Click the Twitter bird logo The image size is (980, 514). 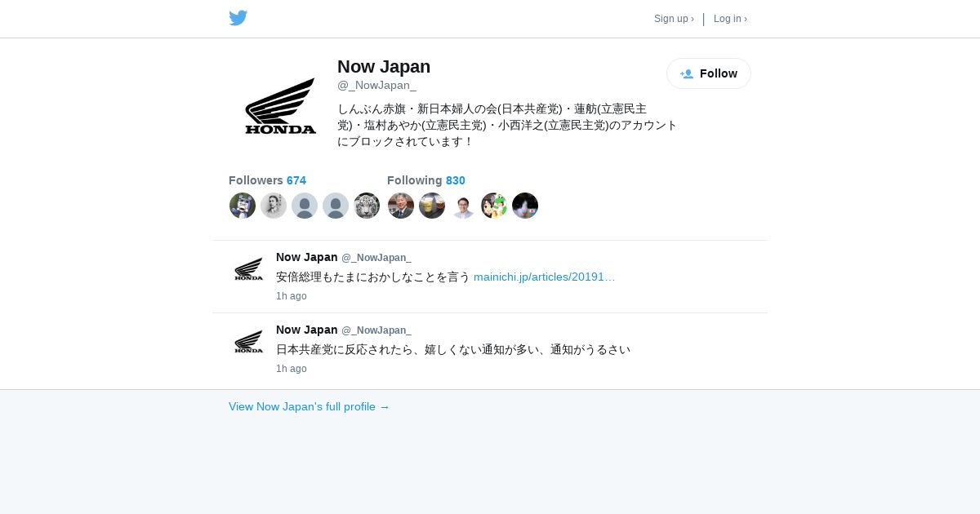tap(238, 18)
